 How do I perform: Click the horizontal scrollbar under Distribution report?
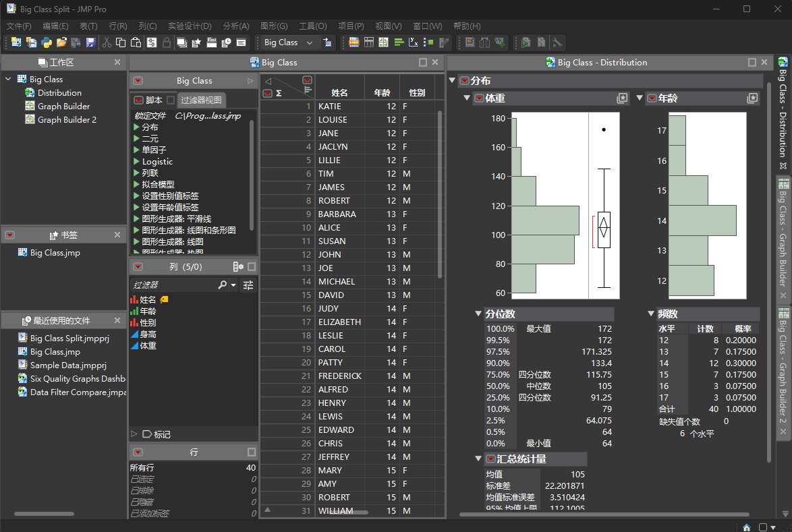(604, 514)
